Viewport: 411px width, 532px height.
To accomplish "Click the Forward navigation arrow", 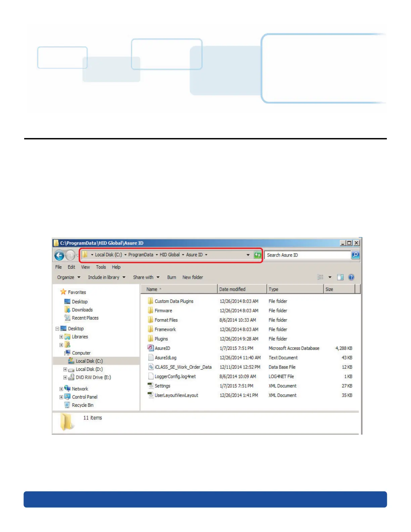I will click(70, 256).
